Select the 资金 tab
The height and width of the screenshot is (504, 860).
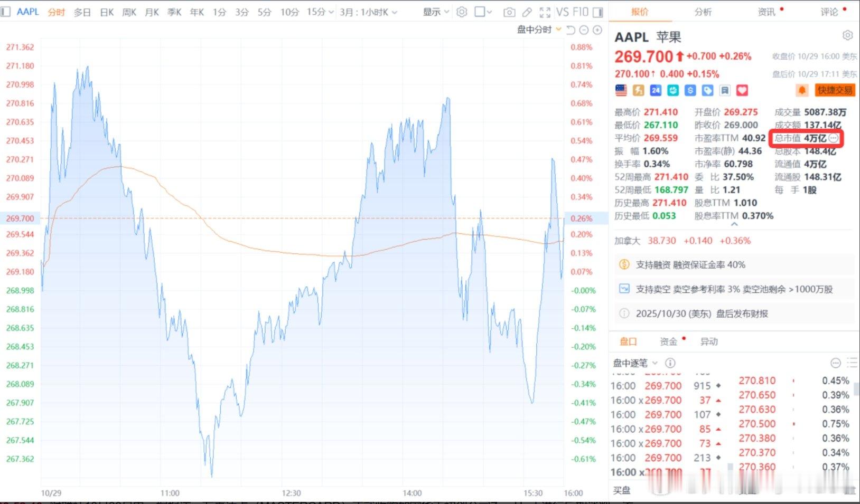click(668, 341)
